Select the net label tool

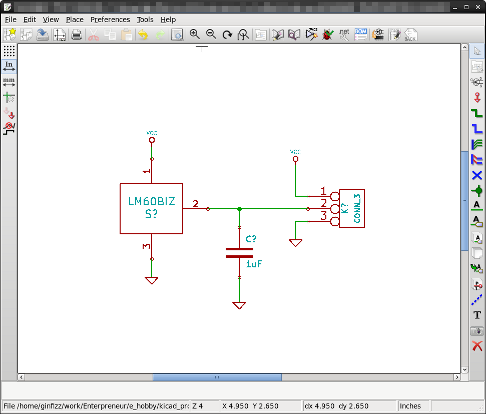477,206
